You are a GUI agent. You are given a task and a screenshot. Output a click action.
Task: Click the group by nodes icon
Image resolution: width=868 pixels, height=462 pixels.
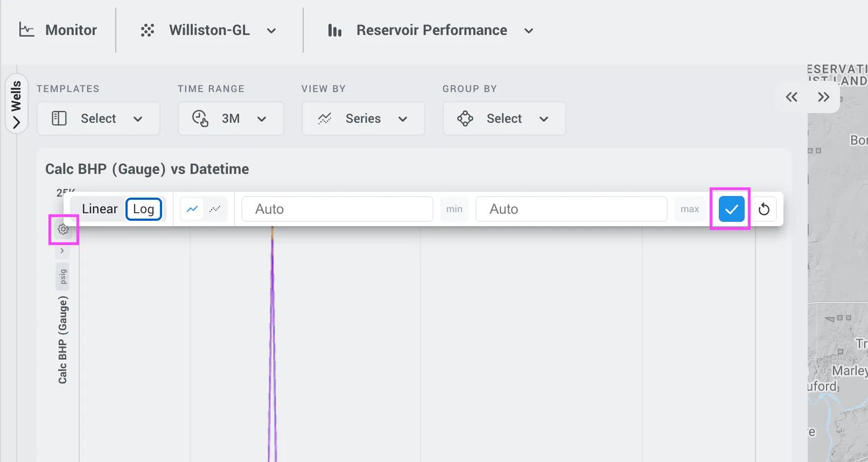pos(465,118)
